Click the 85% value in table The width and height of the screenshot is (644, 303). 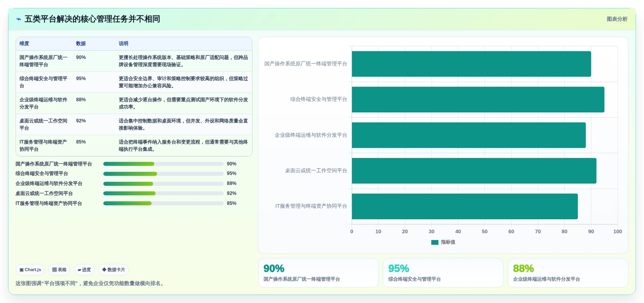(x=81, y=142)
